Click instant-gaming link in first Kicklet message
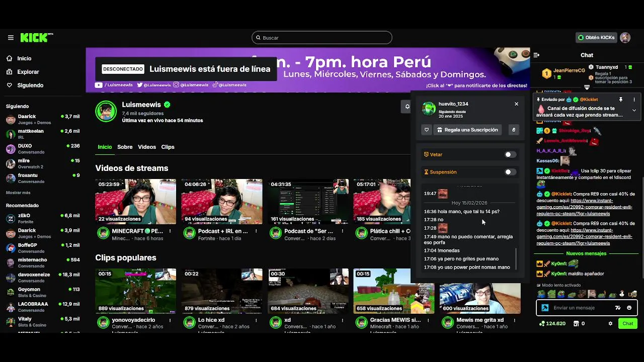 [584, 207]
